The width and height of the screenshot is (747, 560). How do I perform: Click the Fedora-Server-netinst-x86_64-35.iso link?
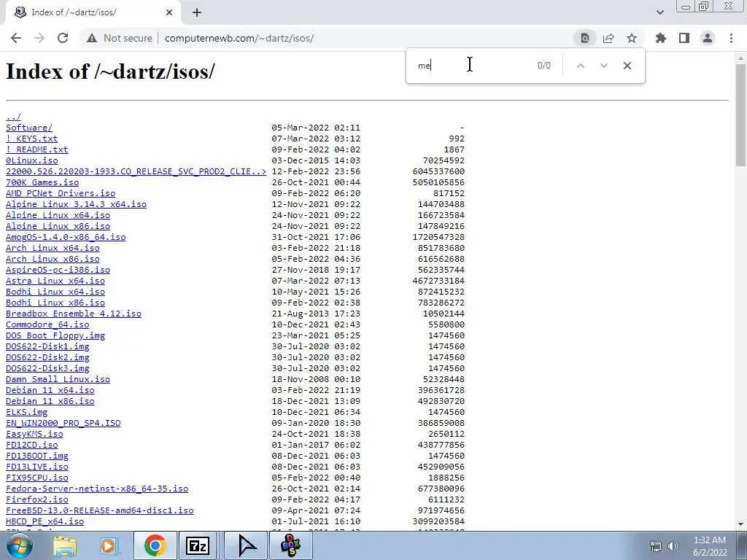[97, 489]
